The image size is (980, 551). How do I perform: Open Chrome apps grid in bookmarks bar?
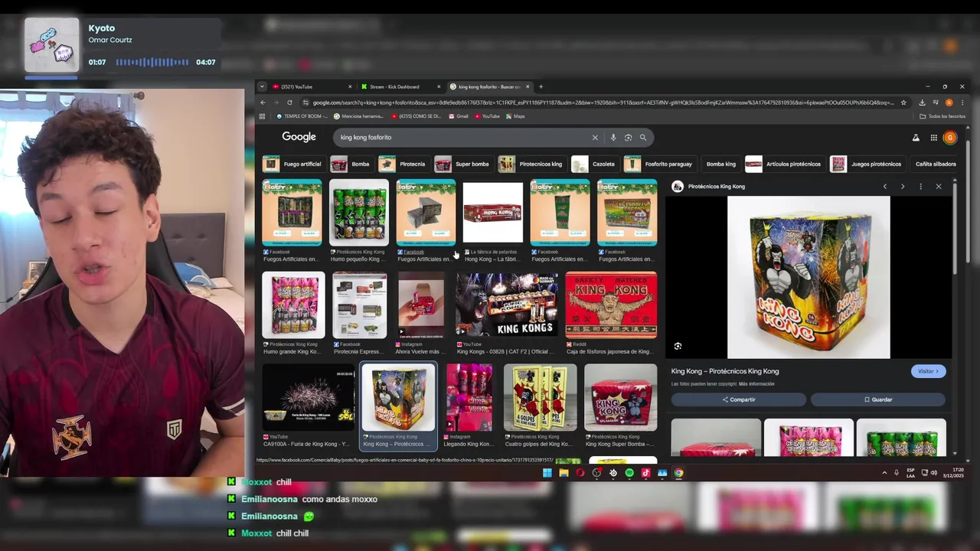click(x=262, y=116)
